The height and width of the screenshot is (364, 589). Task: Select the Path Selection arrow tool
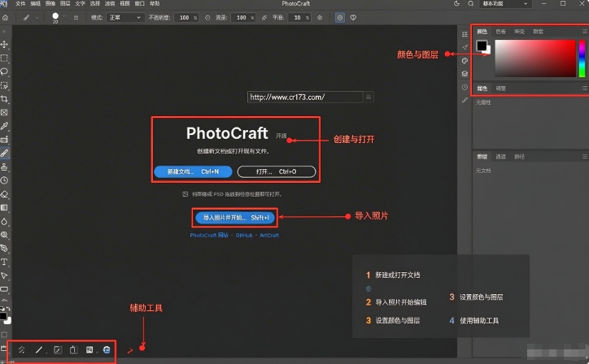[4, 275]
